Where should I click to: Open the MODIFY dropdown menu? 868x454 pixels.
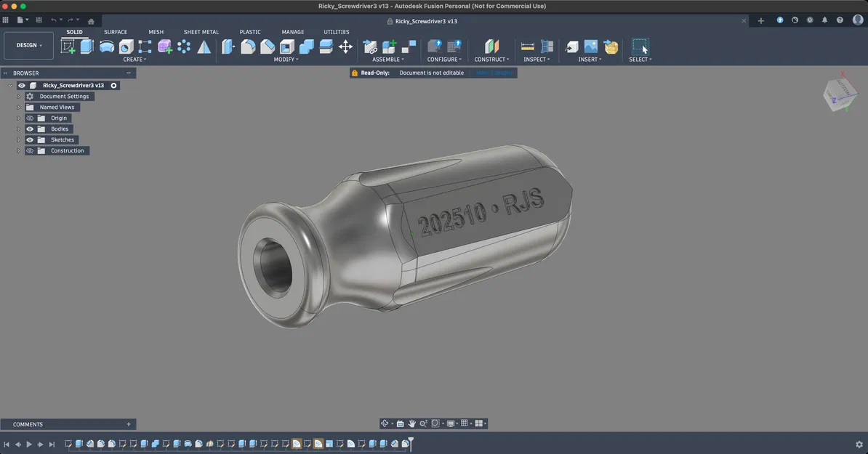286,59
